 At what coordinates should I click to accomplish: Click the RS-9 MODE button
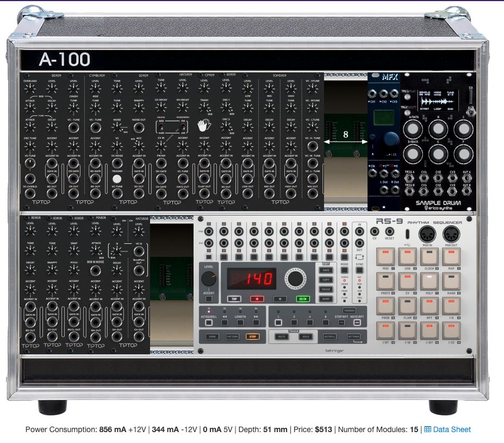[x=344, y=270]
